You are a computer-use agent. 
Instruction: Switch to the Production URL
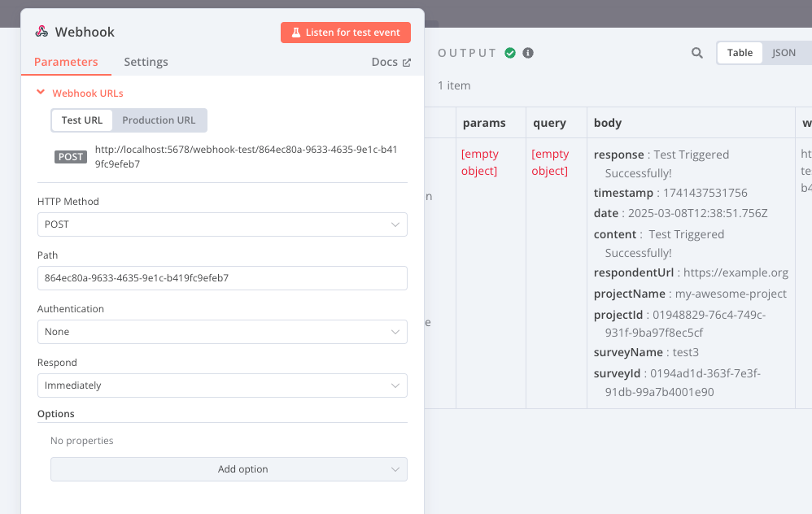tap(159, 120)
